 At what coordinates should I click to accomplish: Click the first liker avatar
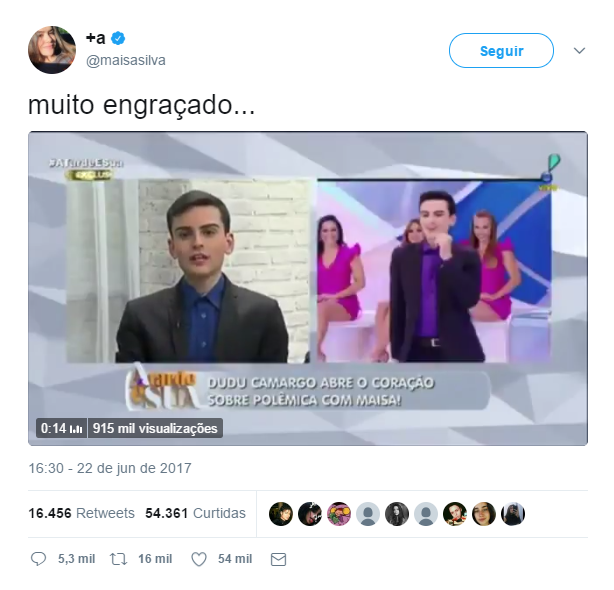[x=281, y=514]
